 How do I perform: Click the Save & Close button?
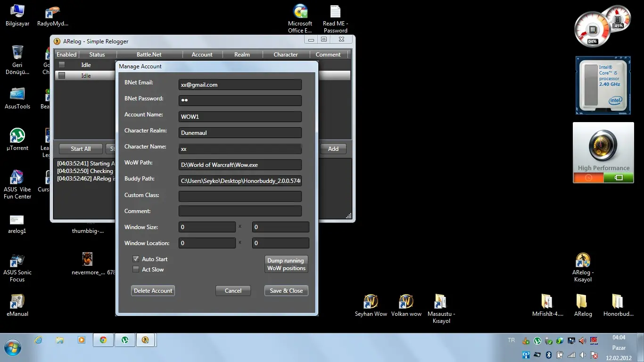(286, 291)
